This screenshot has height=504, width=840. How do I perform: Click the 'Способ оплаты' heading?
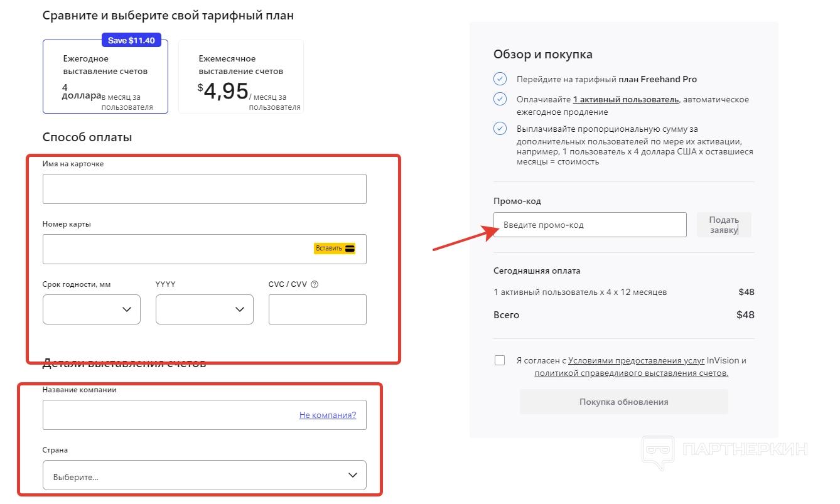tap(87, 137)
